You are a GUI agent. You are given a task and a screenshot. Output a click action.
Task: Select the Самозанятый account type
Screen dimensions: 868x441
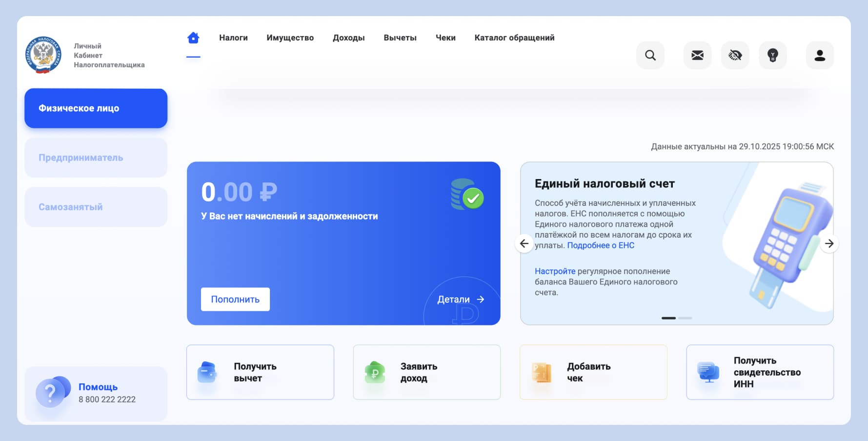pyautogui.click(x=96, y=207)
